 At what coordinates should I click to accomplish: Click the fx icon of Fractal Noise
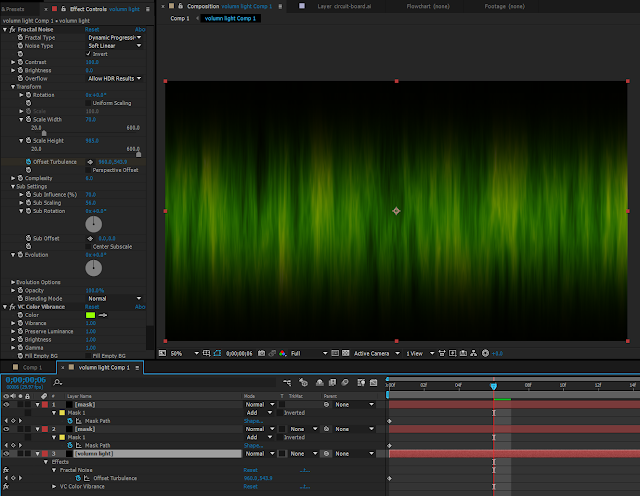point(11,29)
